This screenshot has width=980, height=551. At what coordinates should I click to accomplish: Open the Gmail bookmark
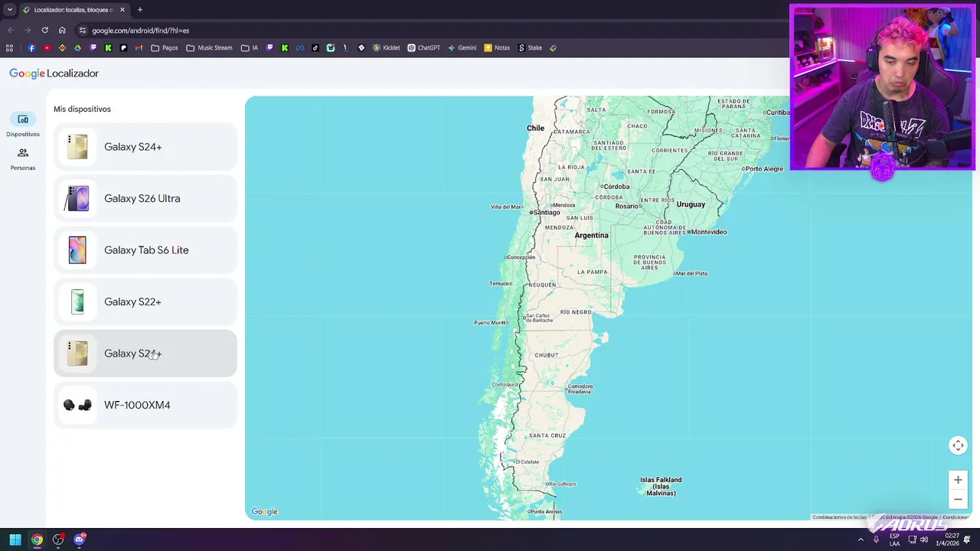pyautogui.click(x=139, y=47)
